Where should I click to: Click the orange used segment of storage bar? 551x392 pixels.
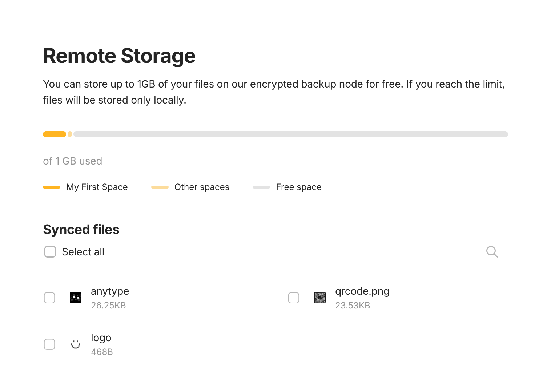coord(55,134)
